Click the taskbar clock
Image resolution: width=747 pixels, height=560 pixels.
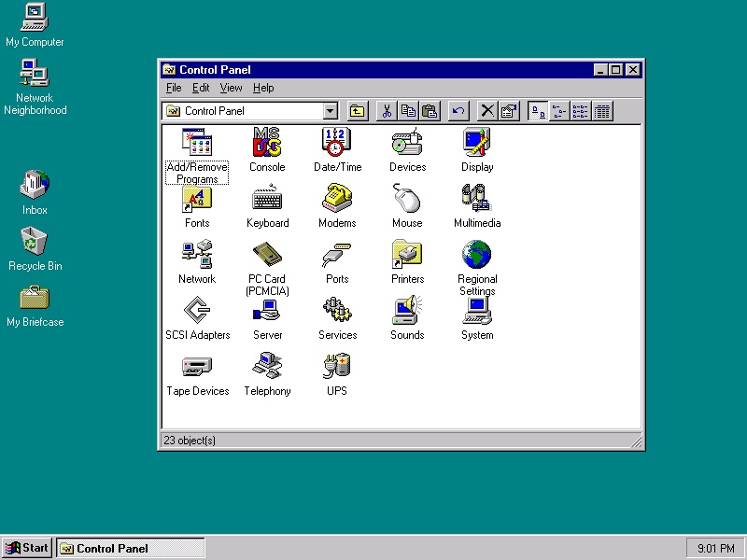[x=715, y=549]
